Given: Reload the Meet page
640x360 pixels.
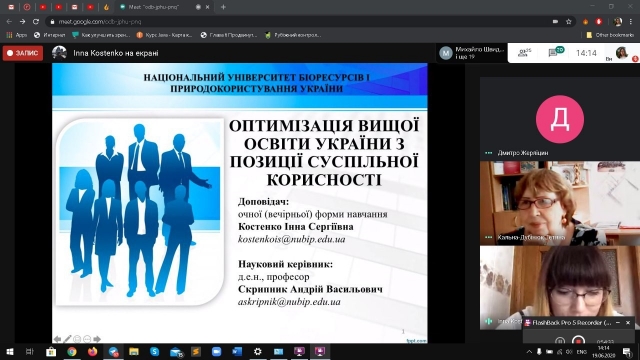Looking at the screenshot, I should point(36,22).
